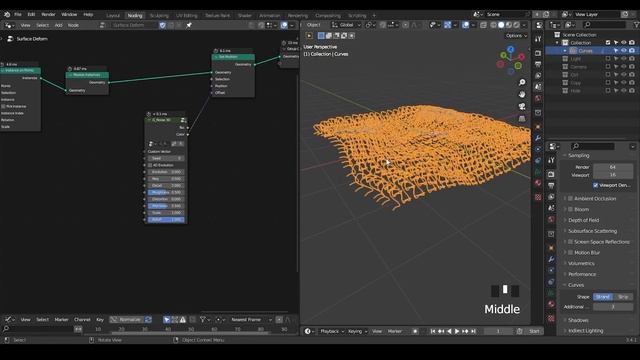Toggle eye visibility for the Curves object

pyautogui.click(x=624, y=51)
